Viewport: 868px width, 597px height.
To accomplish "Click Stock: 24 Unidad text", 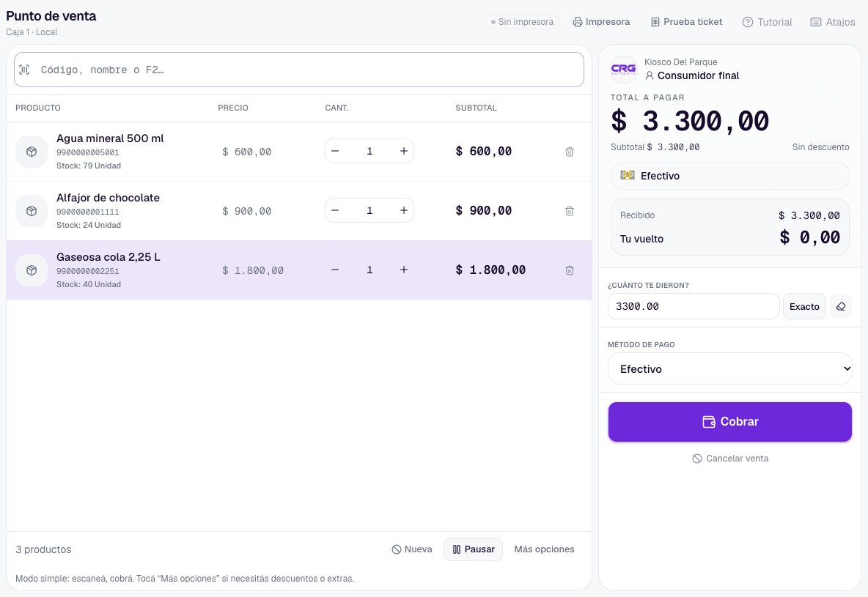I will [89, 225].
